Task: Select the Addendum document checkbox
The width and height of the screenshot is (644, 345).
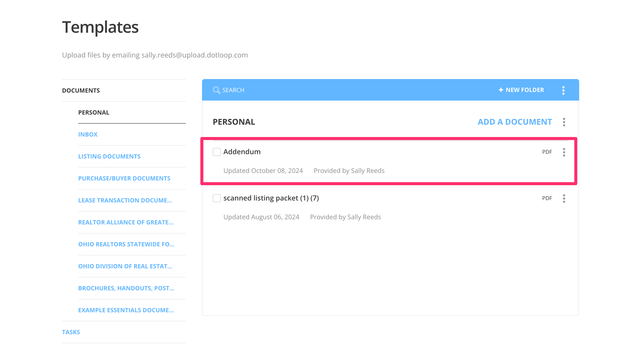Action: pos(216,152)
